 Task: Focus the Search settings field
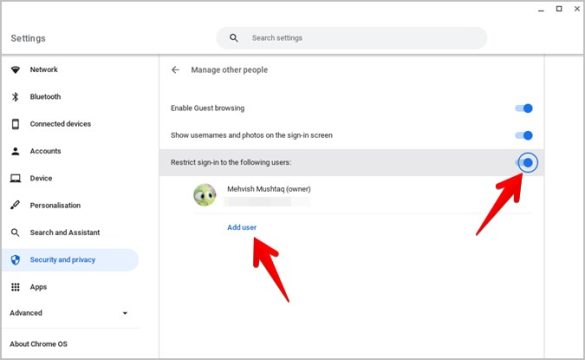click(351, 38)
